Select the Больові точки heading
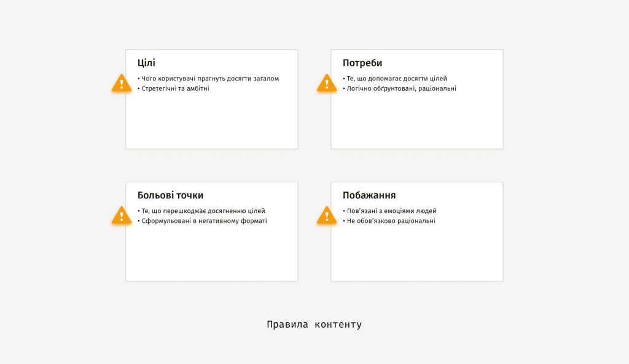The width and height of the screenshot is (629, 364). click(171, 195)
